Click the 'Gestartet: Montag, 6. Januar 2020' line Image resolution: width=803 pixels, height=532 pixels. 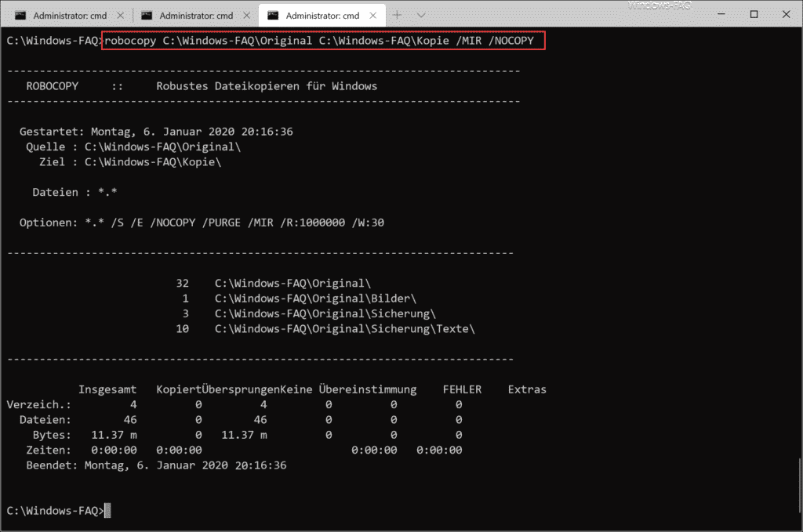tap(156, 132)
